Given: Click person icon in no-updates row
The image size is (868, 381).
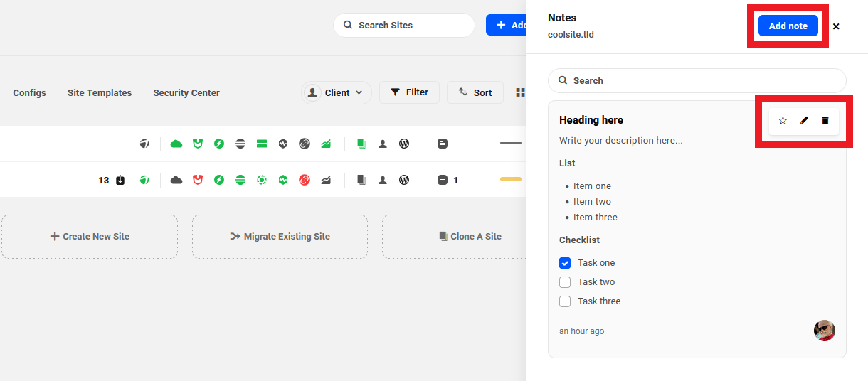Looking at the screenshot, I should (x=383, y=144).
